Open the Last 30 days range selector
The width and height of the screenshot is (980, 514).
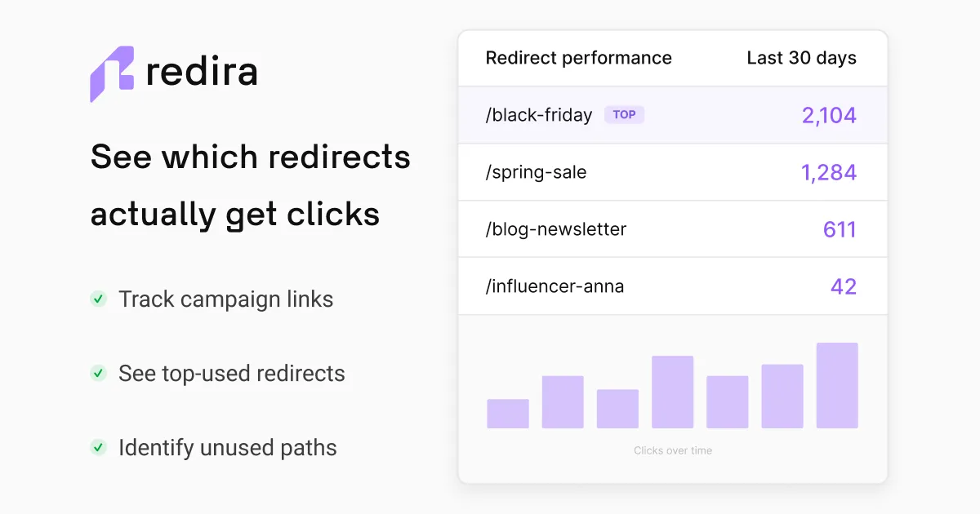click(802, 58)
